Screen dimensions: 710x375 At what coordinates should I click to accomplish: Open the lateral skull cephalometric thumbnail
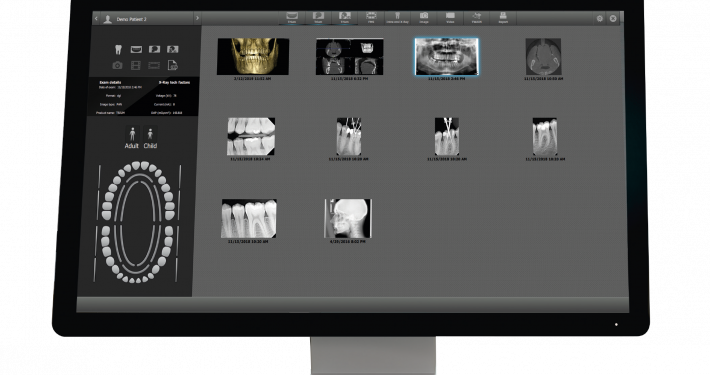(x=348, y=218)
